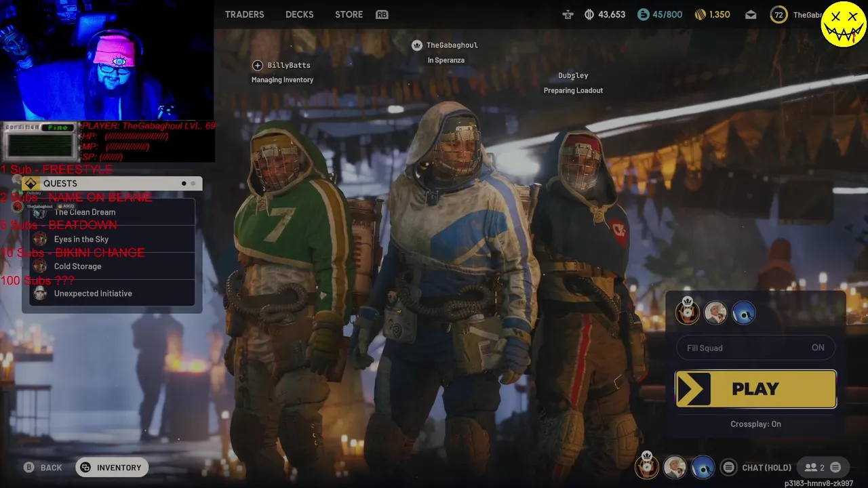The width and height of the screenshot is (868, 488).
Task: Open the Decks menu tab
Action: [299, 14]
